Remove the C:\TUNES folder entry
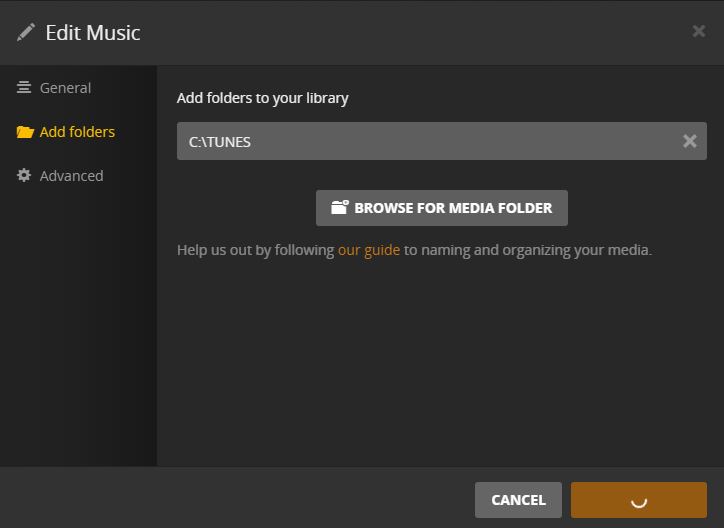Viewport: 724px width, 528px height. click(x=689, y=141)
